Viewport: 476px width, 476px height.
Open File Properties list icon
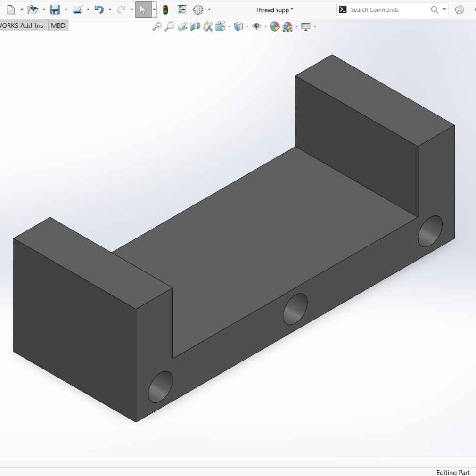(x=182, y=10)
